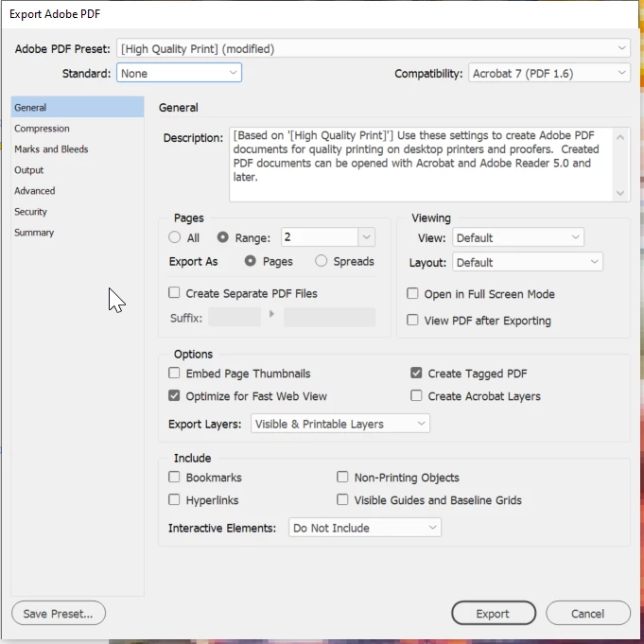644x644 pixels.
Task: Check Non-Printing Objects option
Action: point(342,477)
